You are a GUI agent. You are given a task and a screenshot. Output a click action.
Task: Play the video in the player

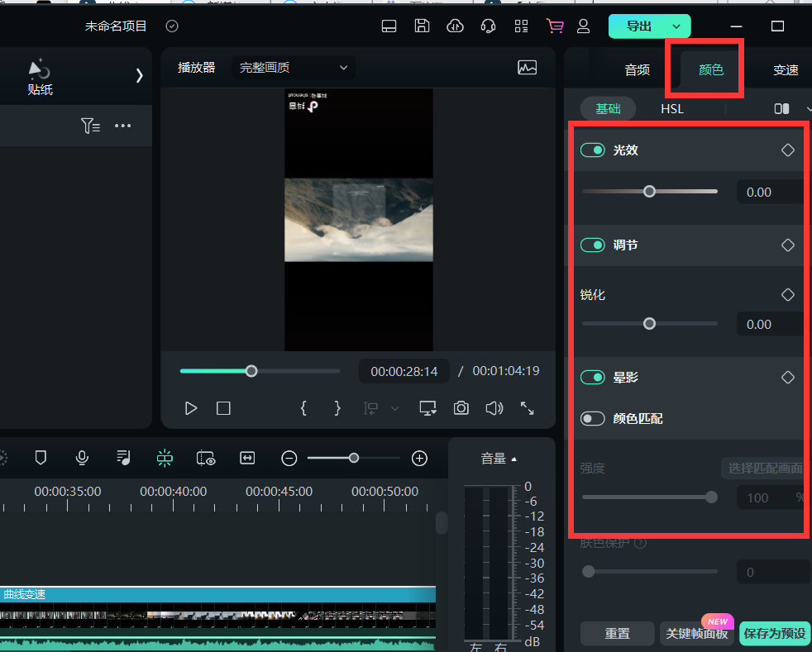coord(191,408)
